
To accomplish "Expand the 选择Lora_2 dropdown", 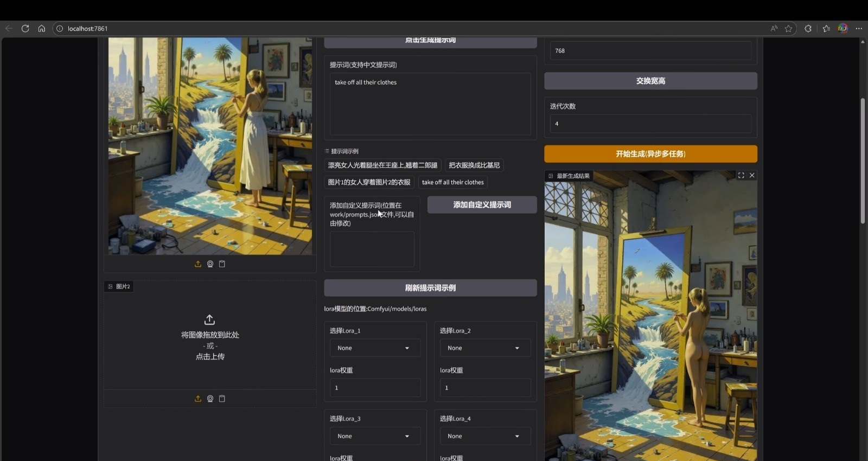I will (x=484, y=348).
